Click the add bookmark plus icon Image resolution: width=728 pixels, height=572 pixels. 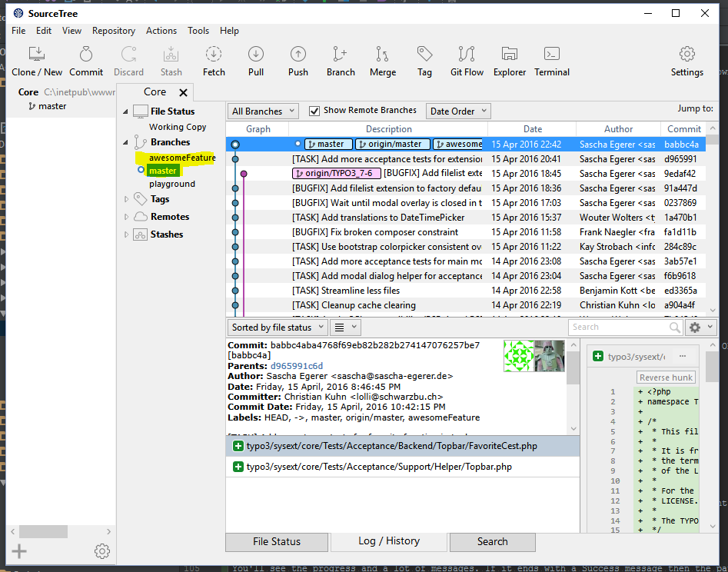click(19, 551)
